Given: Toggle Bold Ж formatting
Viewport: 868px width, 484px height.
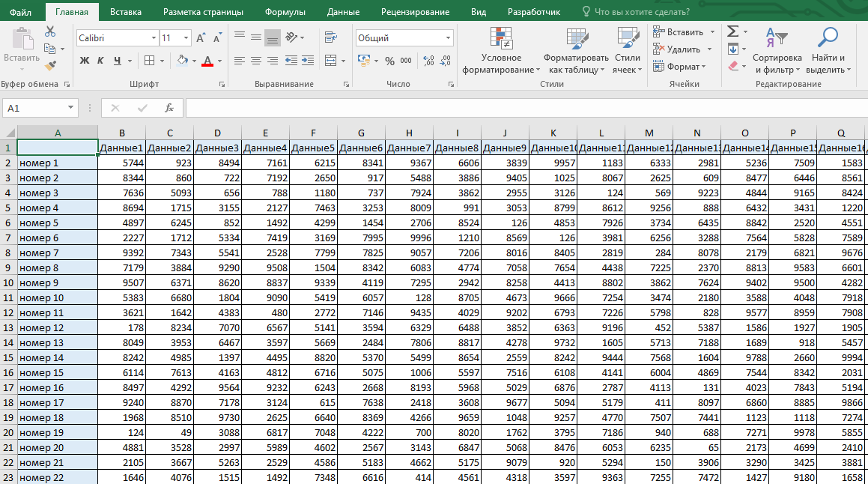Looking at the screenshot, I should pyautogui.click(x=84, y=61).
